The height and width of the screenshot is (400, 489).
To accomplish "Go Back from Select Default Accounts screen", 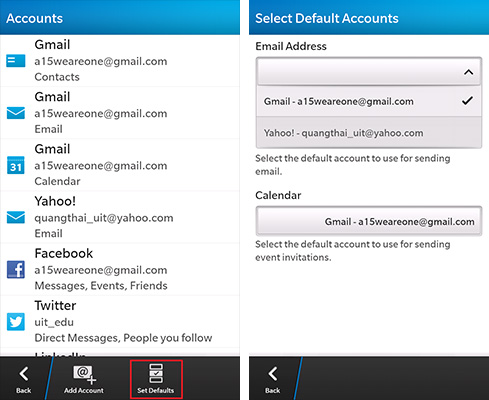I will (273, 380).
